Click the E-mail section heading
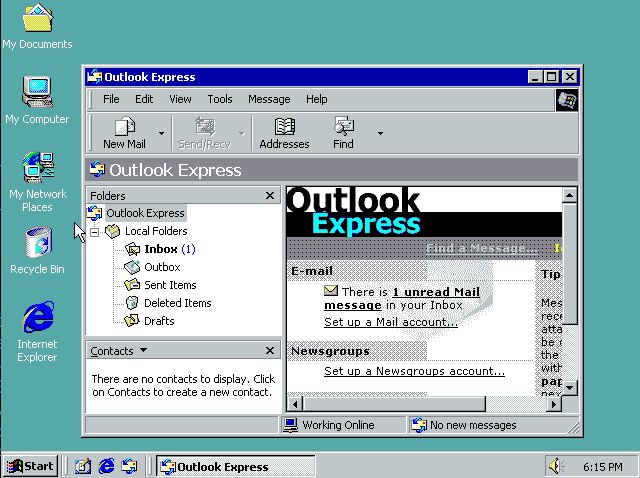 point(312,271)
